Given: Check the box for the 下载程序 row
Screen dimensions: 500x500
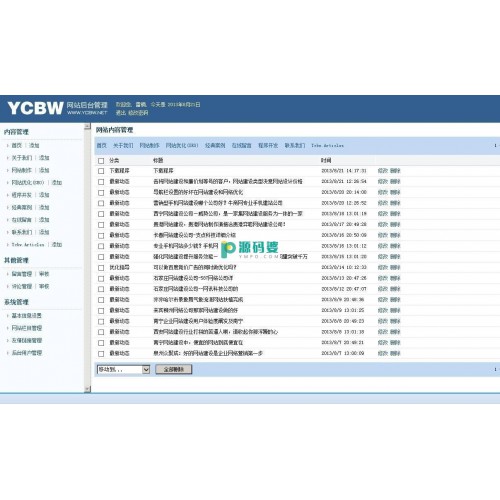Looking at the screenshot, I should pos(101,171).
